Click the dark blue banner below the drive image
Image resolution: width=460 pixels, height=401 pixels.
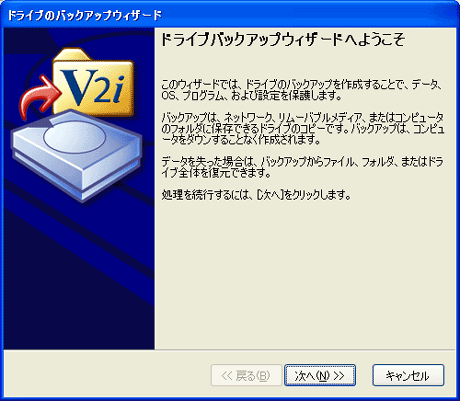tap(79, 273)
